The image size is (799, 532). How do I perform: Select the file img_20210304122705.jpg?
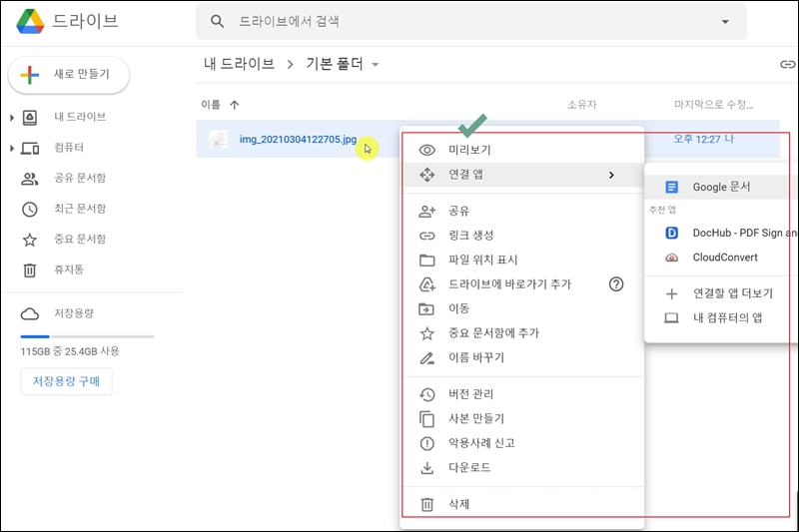point(298,139)
